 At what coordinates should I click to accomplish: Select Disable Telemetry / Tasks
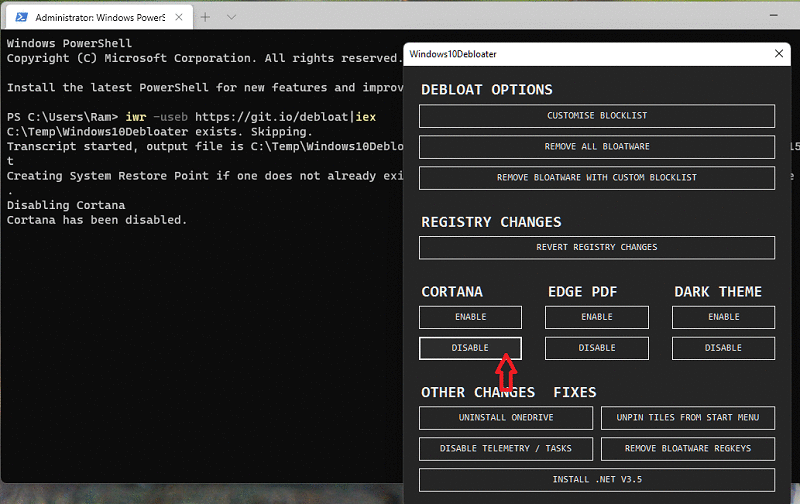[x=505, y=448]
